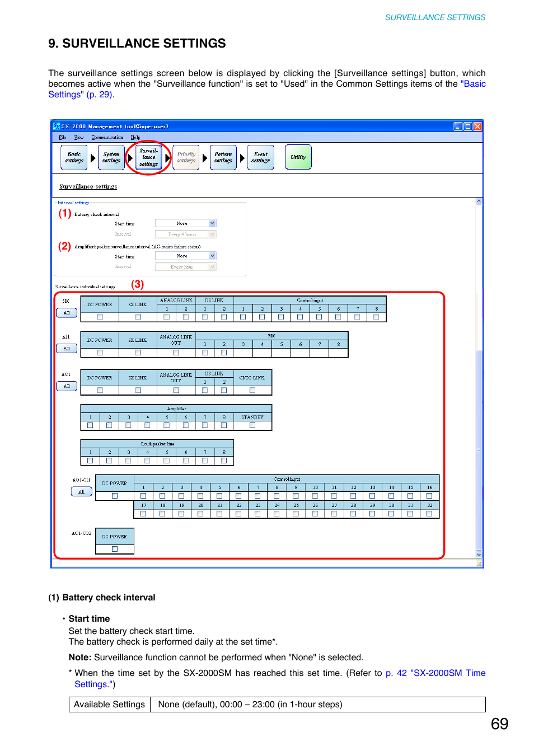The image size is (534, 756).
Task: Toggle AO1 SX LINK checkbox
Action: [x=138, y=390]
